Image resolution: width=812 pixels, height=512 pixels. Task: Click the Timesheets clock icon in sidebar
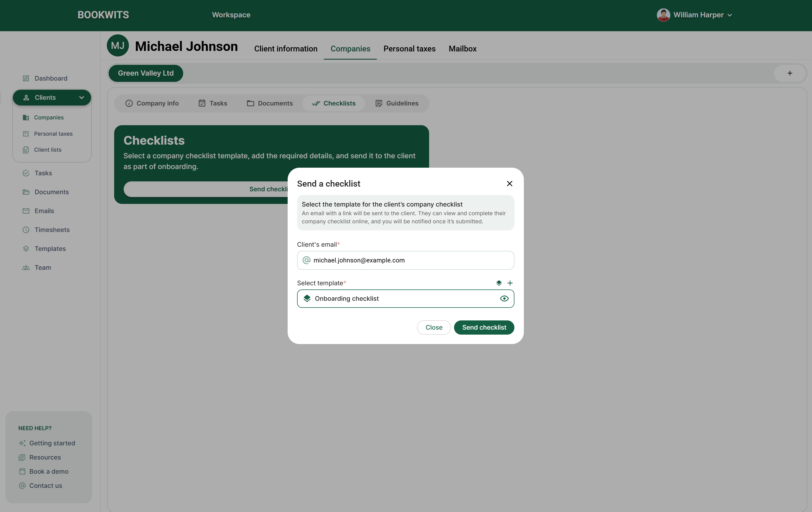tap(26, 230)
